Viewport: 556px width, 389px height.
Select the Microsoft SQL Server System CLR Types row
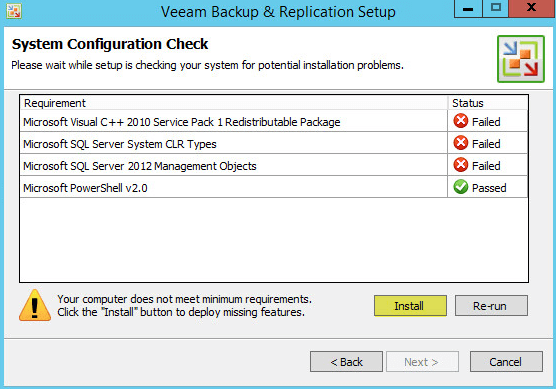point(274,143)
